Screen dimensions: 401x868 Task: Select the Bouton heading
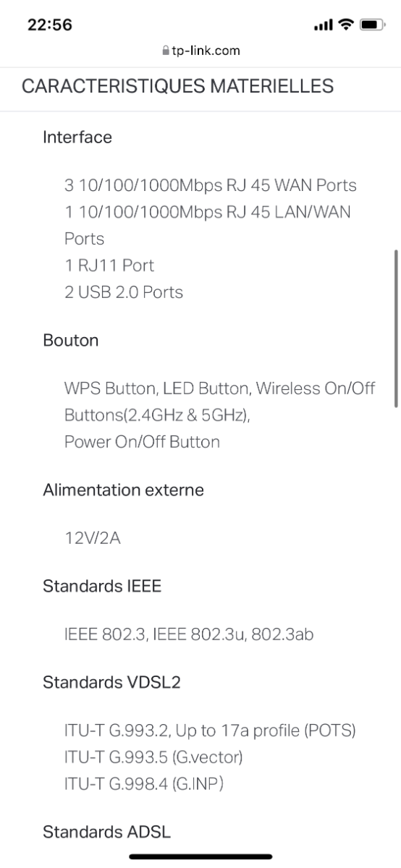[70, 340]
